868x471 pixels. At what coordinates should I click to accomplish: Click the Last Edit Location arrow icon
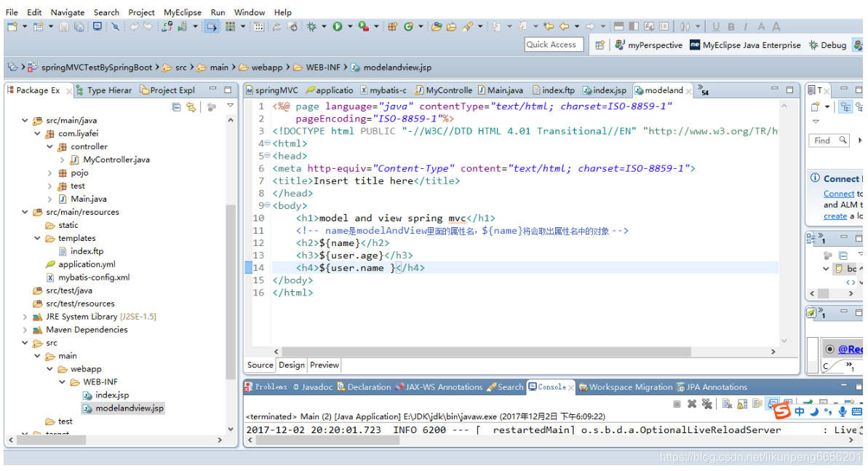[549, 27]
